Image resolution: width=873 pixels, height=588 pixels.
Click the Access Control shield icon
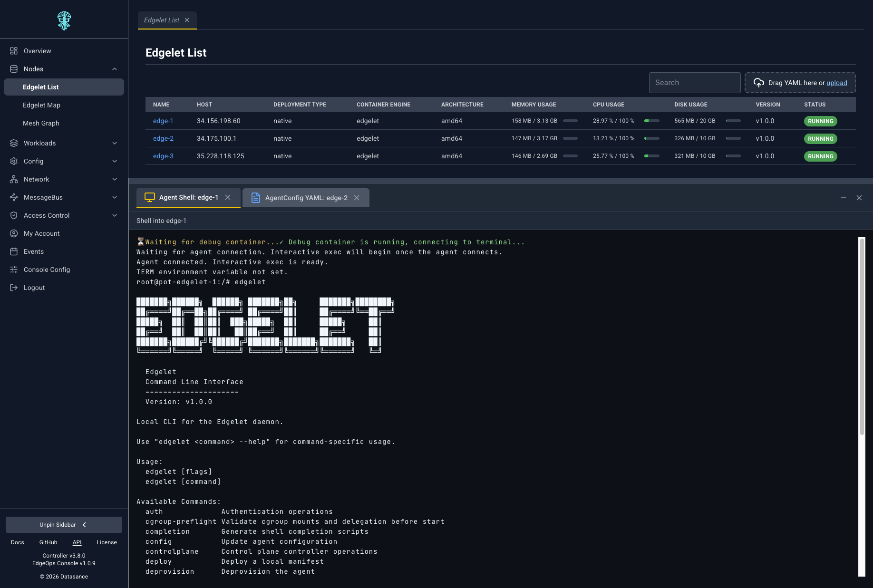(14, 215)
